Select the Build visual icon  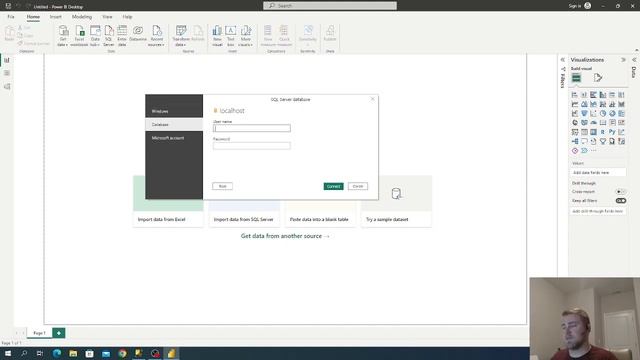coord(576,78)
